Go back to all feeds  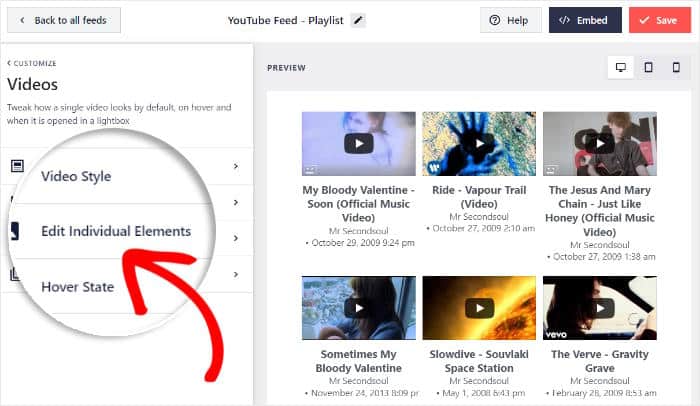click(x=63, y=20)
